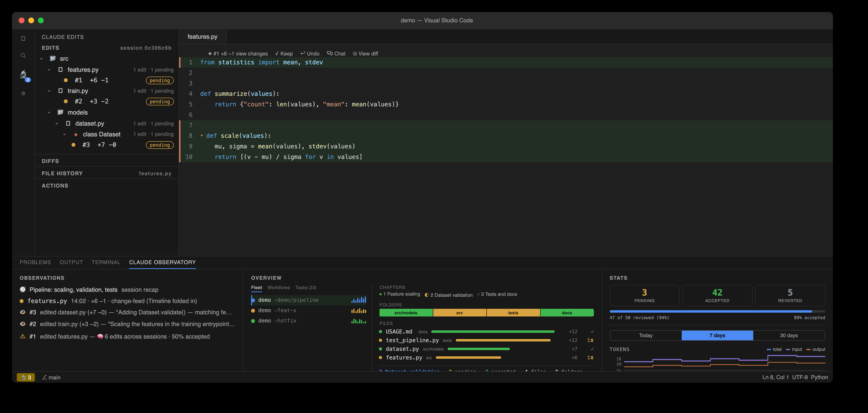This screenshot has width=868, height=413.
Task: Expand the FILE HISTORY section
Action: [107, 173]
